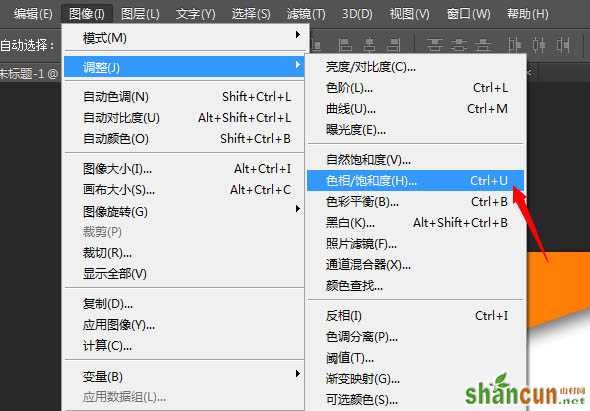The image size is (590, 411).
Task: Click the distribute horizontal centers icon
Action: (x=539, y=46)
